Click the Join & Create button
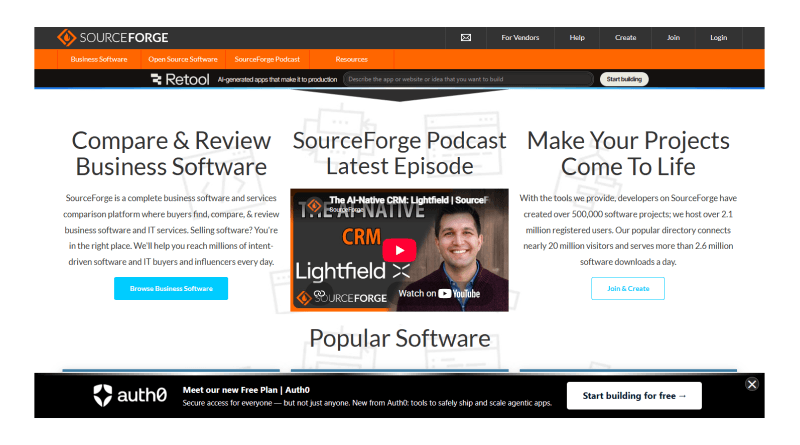Screen dimensions: 800x445 628,288
